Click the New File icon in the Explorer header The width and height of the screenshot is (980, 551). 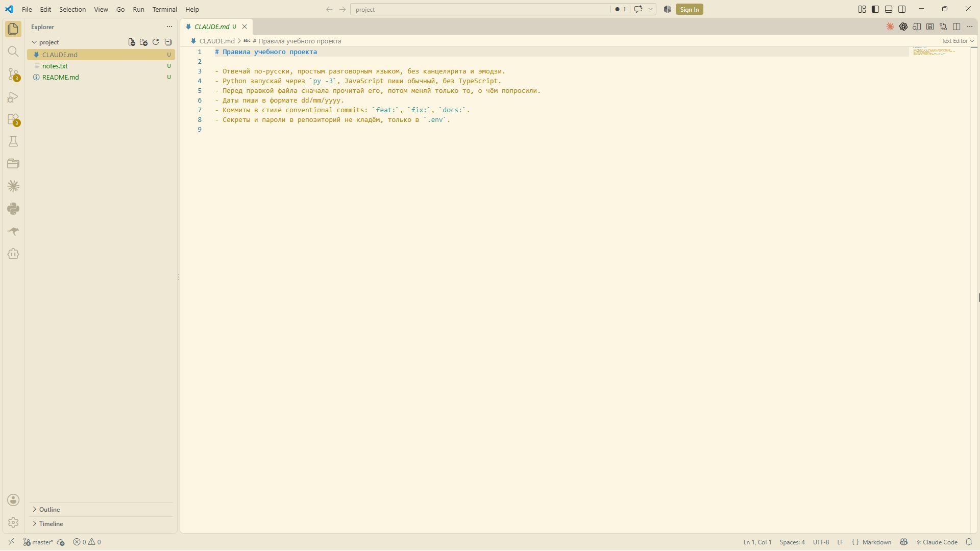[132, 42]
